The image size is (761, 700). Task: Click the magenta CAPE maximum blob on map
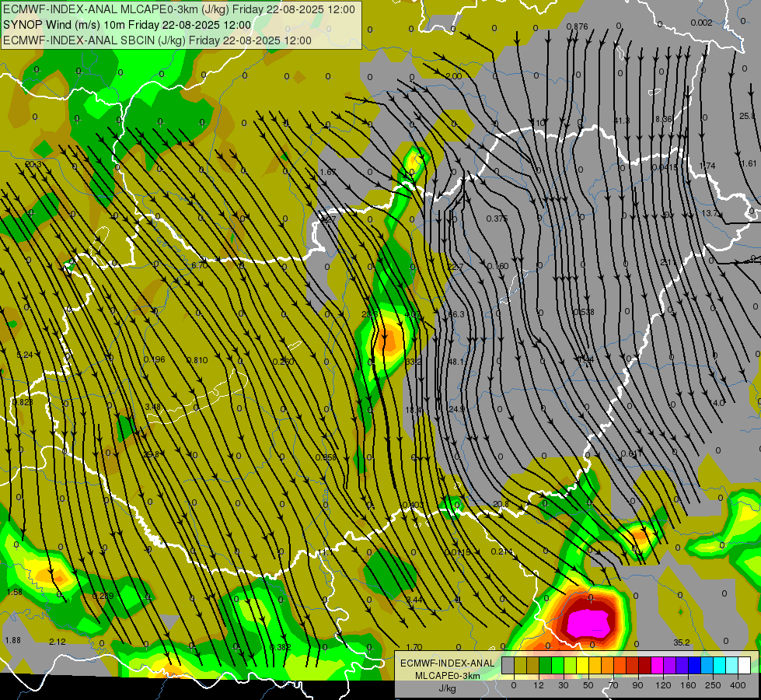[x=588, y=623]
